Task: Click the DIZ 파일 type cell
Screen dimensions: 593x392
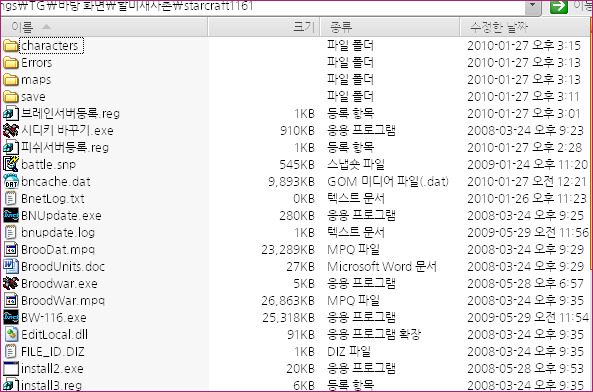Action: click(x=349, y=352)
